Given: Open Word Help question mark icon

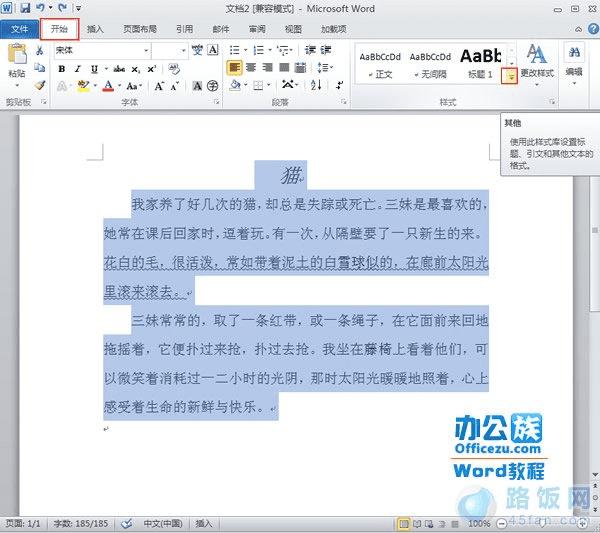Looking at the screenshot, I should coord(593,29).
